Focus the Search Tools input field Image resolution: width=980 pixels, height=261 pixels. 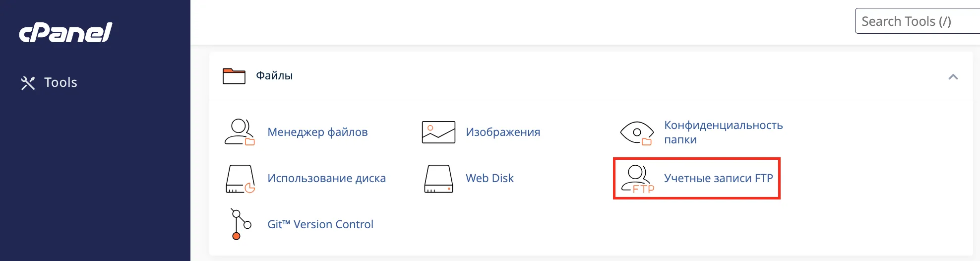click(918, 21)
